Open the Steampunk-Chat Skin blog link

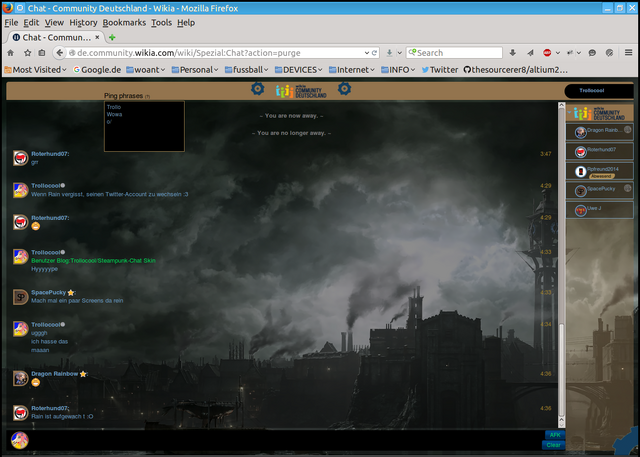(93, 260)
